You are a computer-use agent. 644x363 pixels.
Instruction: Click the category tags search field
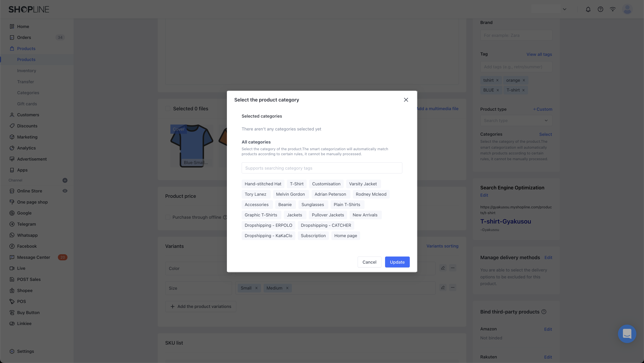tap(322, 168)
